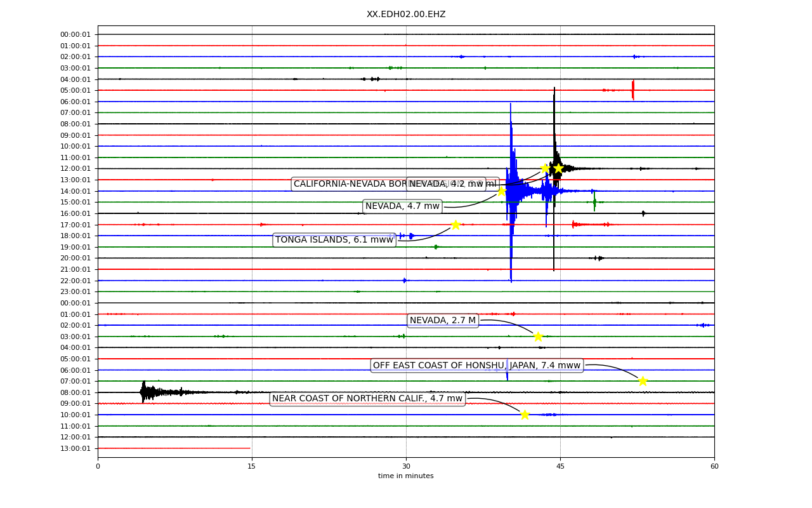812x508 pixels.
Task: Click the 30 tick label on the x-axis
Action: (x=406, y=466)
